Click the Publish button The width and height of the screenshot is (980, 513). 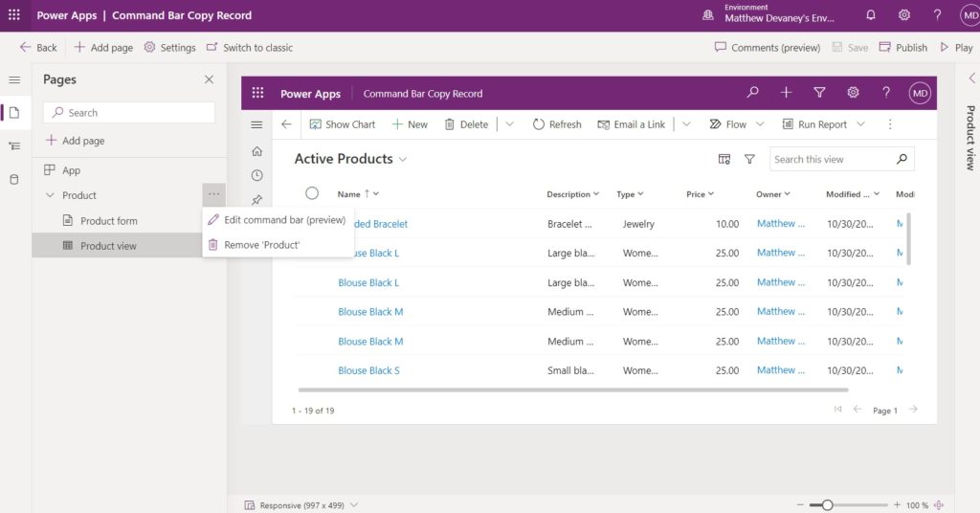tap(903, 48)
